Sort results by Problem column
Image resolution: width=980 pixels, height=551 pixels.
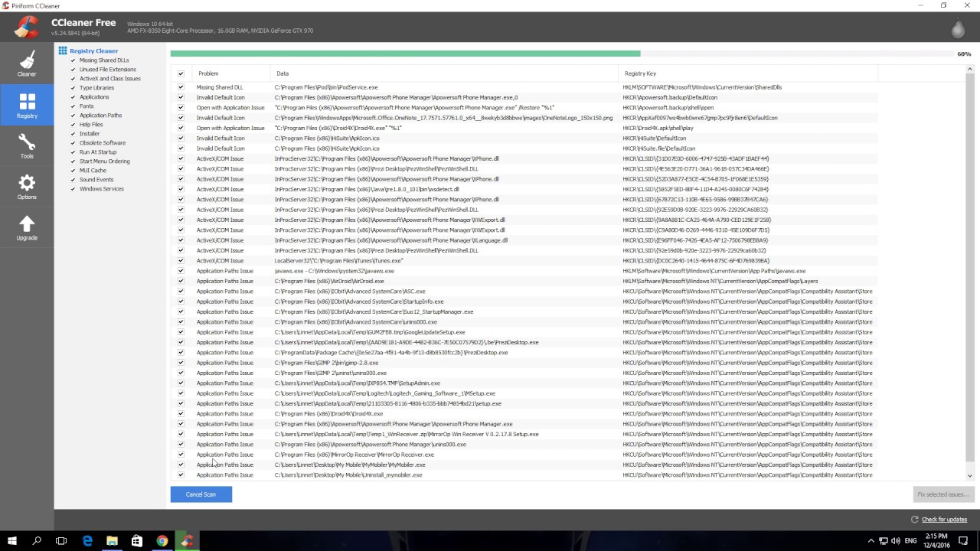click(x=230, y=73)
